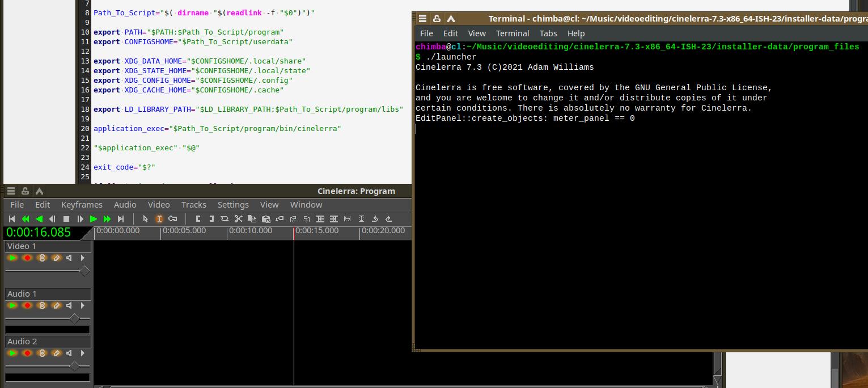Viewport: 868px width, 388px height.
Task: Click the fast rewind button
Action: click(x=26, y=219)
